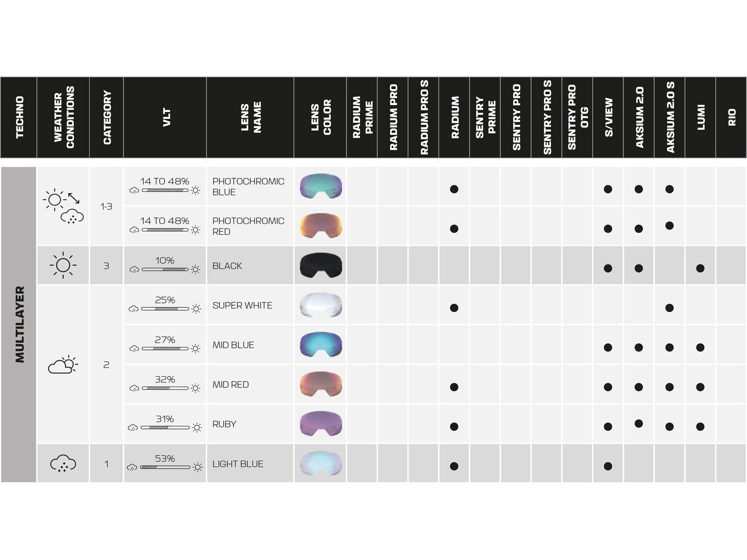Screen dimensions: 747x560
Task: Click the Multilayer techno label
Action: coord(19,324)
